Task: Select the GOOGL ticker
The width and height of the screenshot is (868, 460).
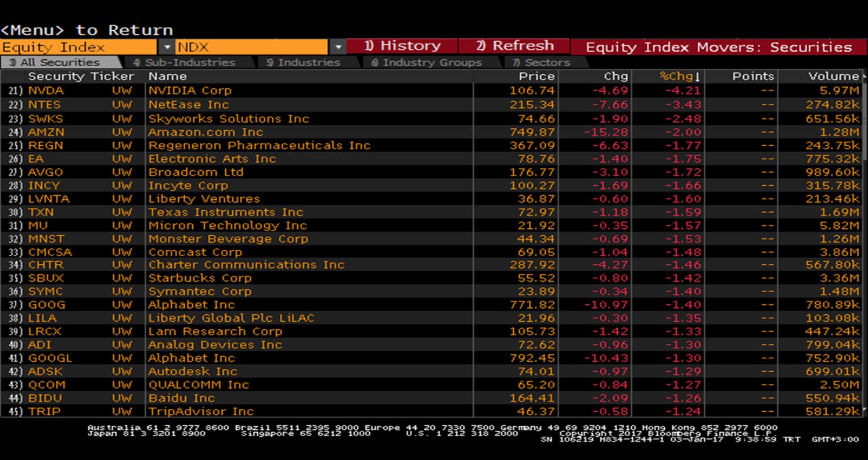Action: pyautogui.click(x=50, y=358)
